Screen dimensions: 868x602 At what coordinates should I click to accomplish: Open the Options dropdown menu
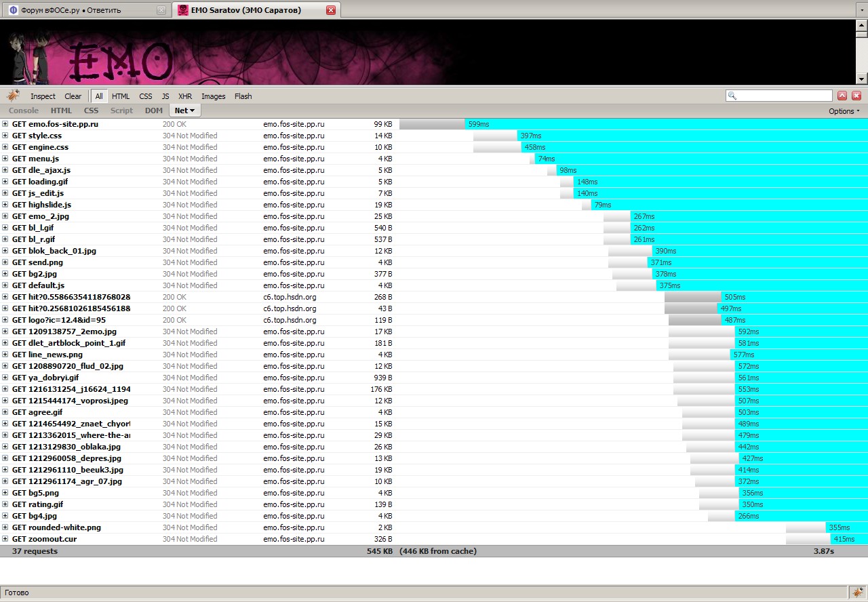point(844,111)
